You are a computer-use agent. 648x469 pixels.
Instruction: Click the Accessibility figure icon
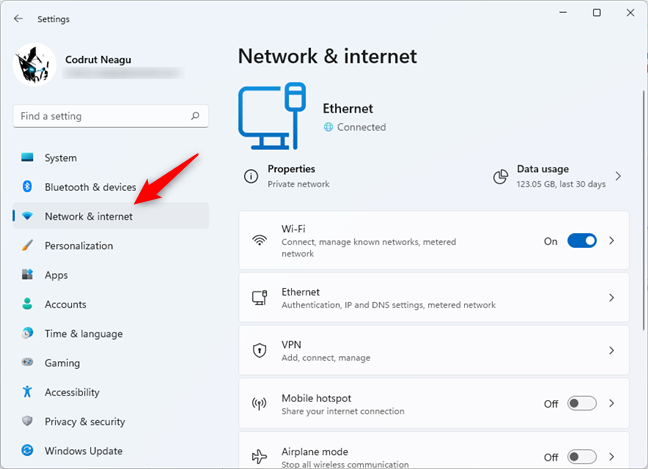click(27, 392)
